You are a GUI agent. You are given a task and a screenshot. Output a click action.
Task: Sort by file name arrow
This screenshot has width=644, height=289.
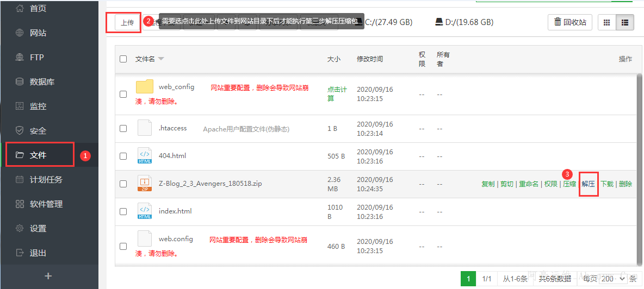coord(161,59)
